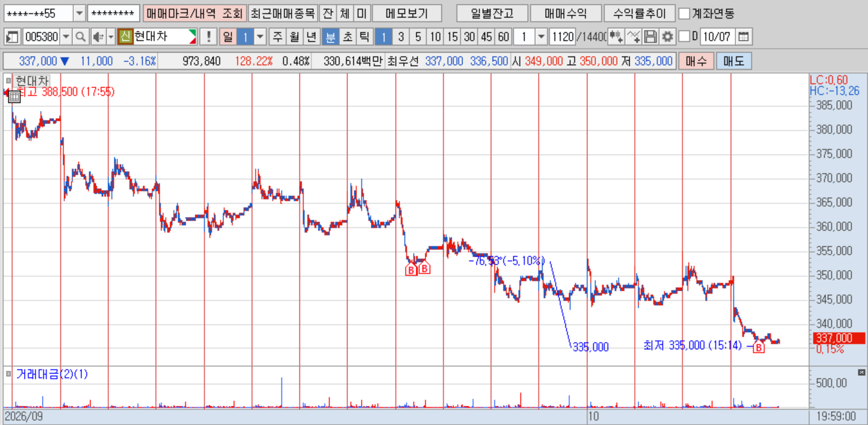Click the small square beside 거래대금 label
Viewport: 868px width, 425px height.
click(8, 374)
